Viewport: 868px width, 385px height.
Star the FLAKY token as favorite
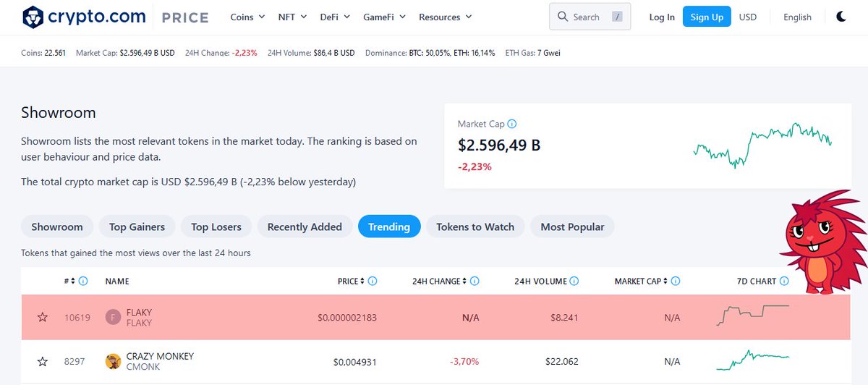pyautogui.click(x=43, y=317)
